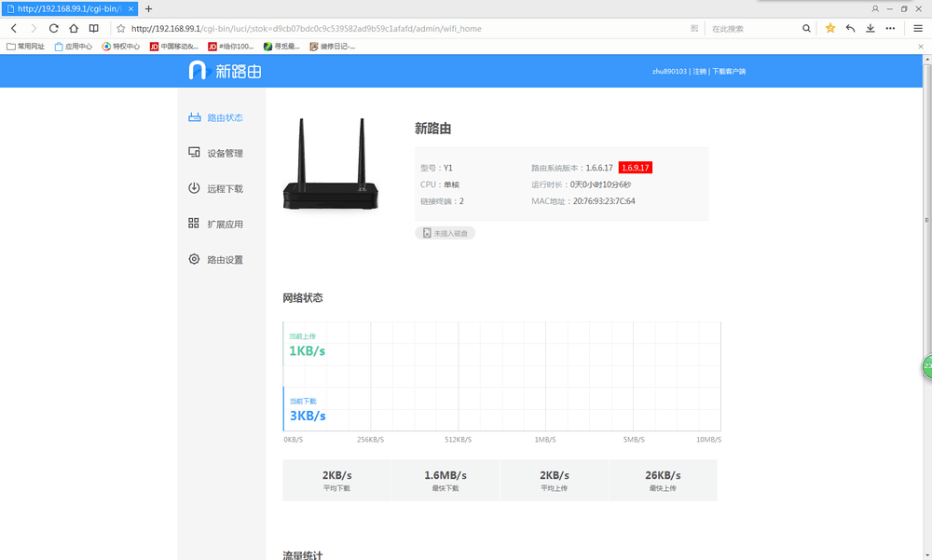The width and height of the screenshot is (932, 560).
Task: Click the undo curved arrow toolbar icon
Action: pos(851,28)
